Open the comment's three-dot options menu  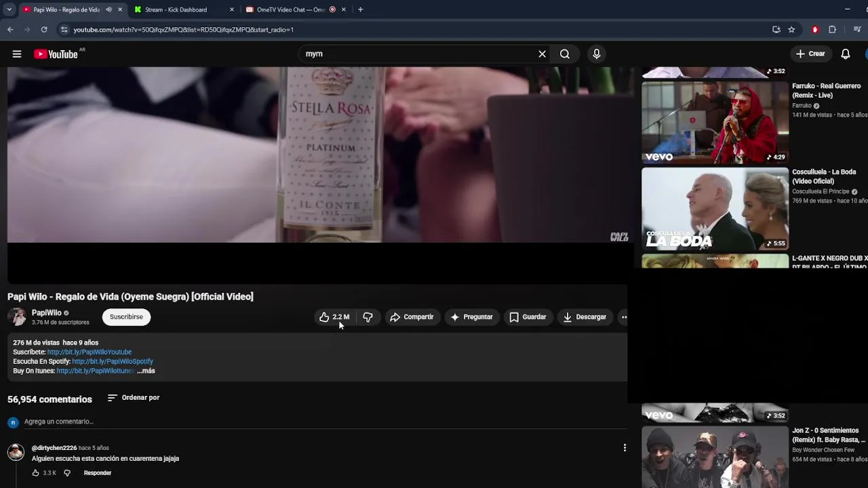625,448
